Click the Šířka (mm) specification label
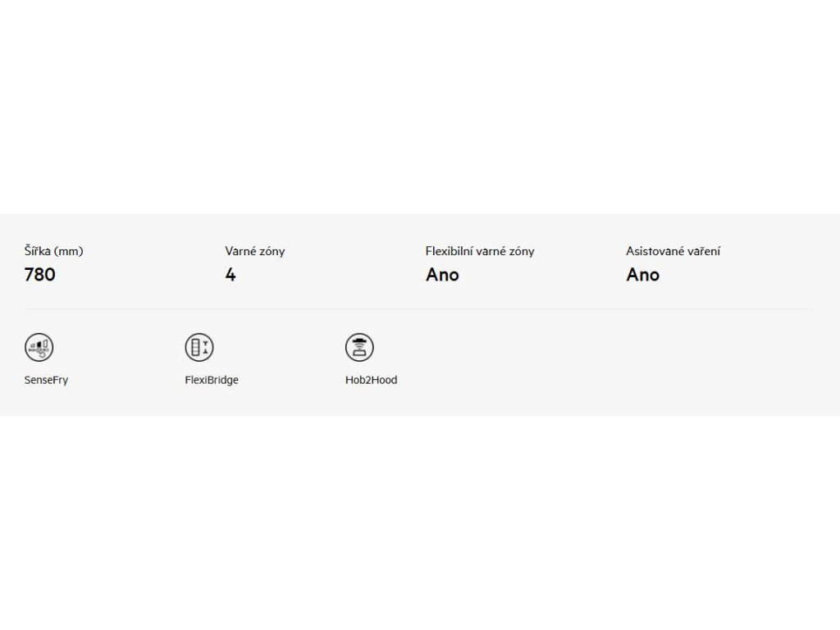The image size is (840, 630). [53, 251]
